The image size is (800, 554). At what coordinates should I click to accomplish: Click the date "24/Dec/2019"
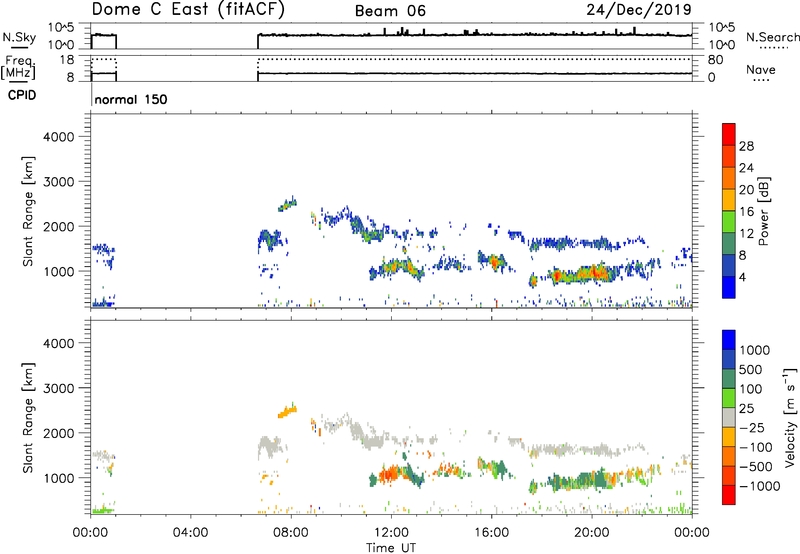639,9
